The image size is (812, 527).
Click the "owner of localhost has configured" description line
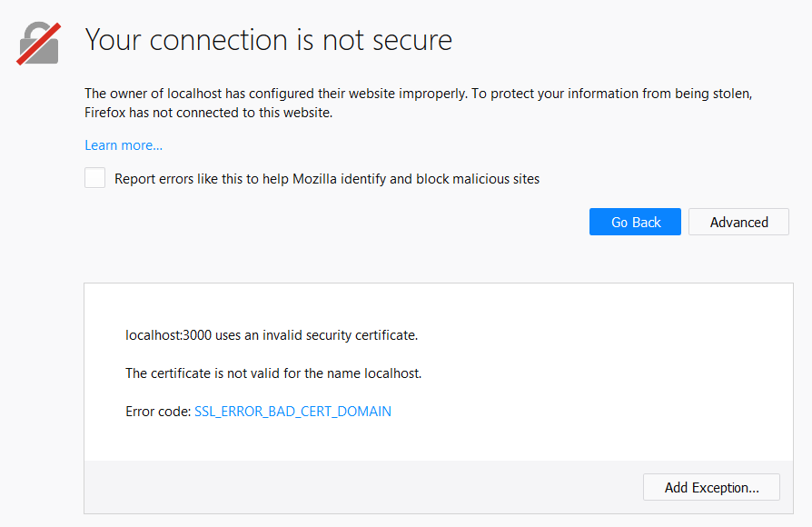tap(272, 94)
